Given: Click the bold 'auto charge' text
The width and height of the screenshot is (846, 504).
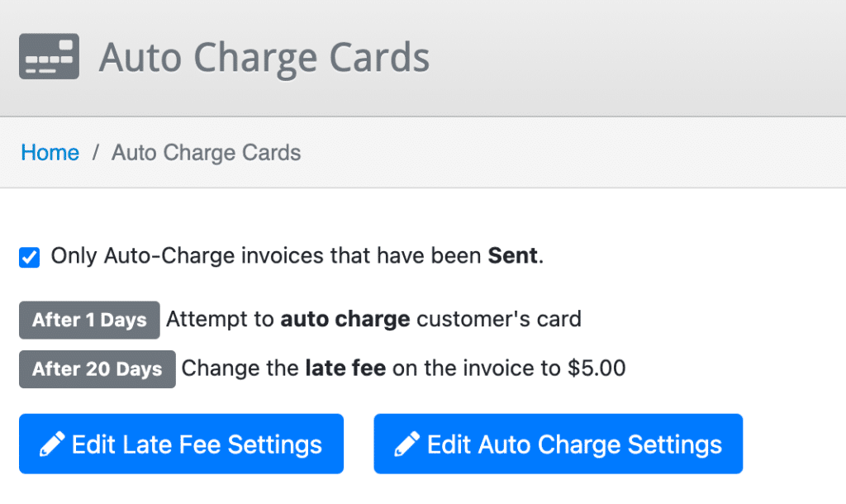Looking at the screenshot, I should pyautogui.click(x=345, y=320).
